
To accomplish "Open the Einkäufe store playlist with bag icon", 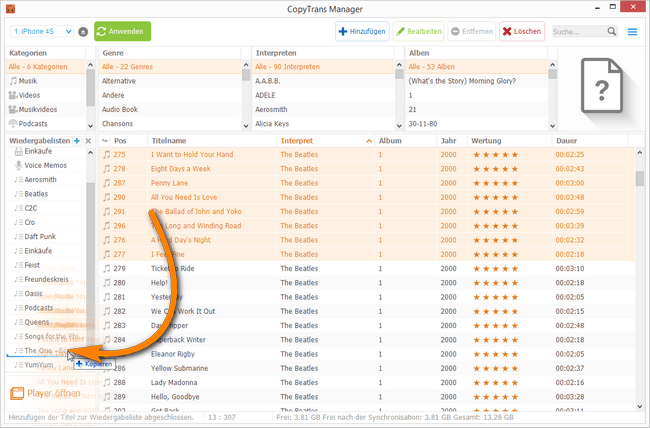I will [46, 151].
